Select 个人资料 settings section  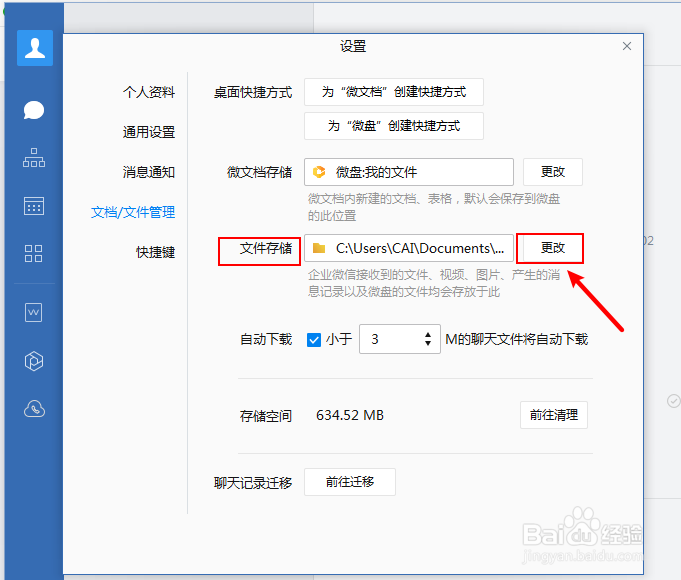(x=149, y=92)
